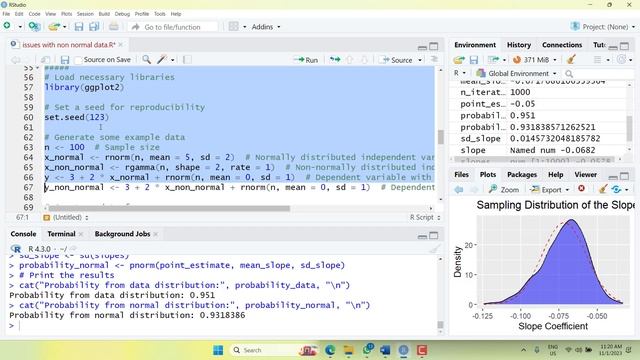Click the create project icon

point(34,27)
